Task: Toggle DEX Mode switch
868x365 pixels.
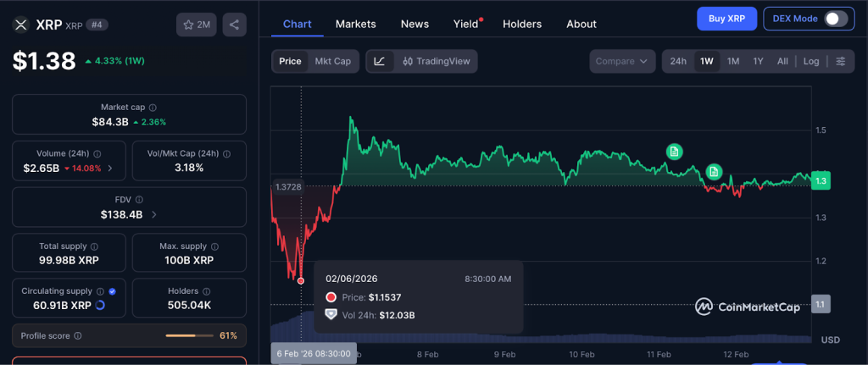Action: click(835, 19)
